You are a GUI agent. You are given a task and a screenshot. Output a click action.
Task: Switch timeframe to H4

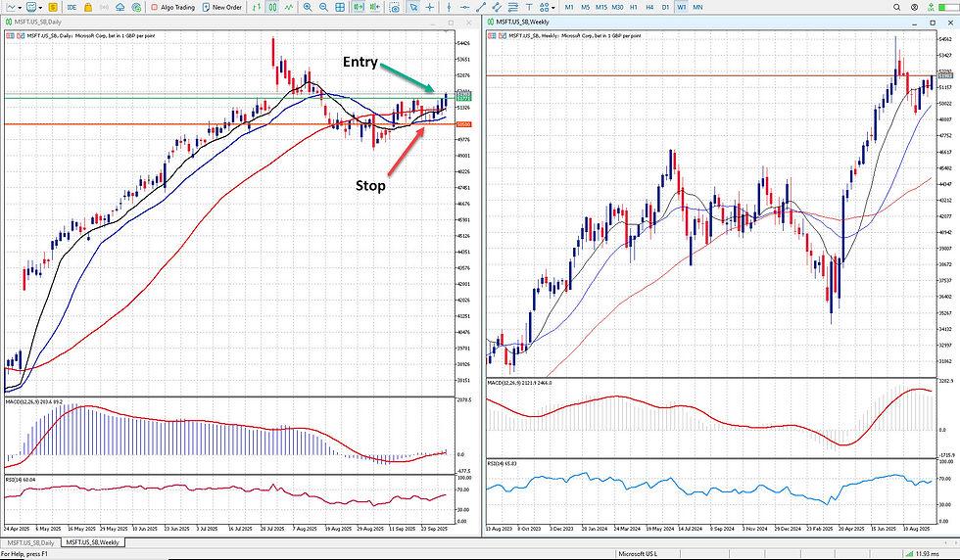point(649,8)
